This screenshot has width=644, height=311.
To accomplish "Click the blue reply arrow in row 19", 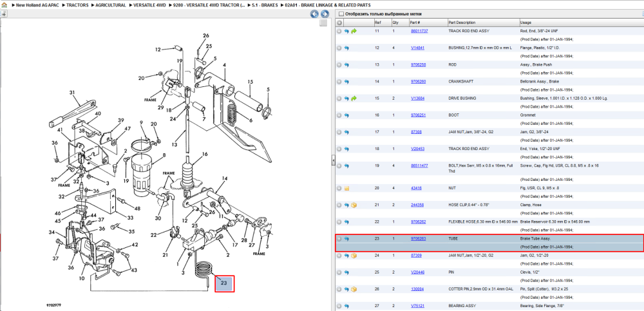I will (x=346, y=165).
